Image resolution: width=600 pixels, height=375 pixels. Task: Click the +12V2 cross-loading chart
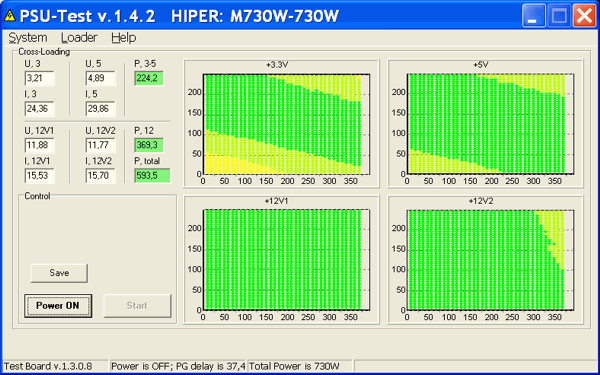tap(485, 259)
